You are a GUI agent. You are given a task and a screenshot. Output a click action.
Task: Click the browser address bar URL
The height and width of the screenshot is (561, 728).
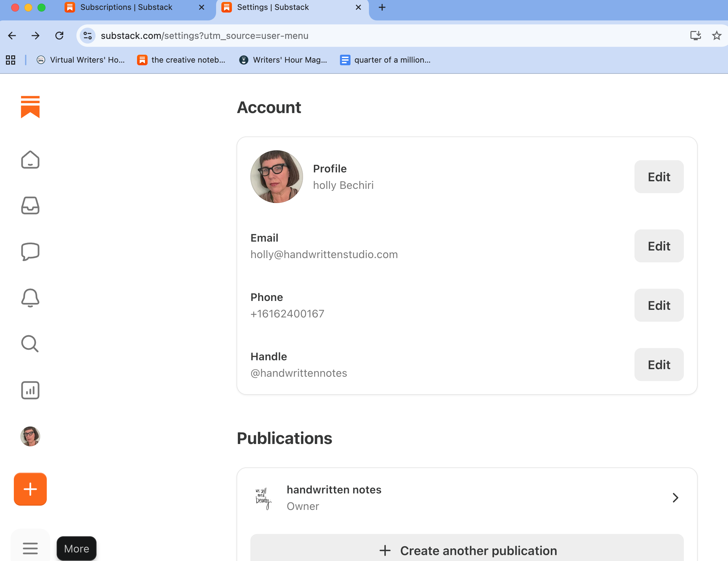(204, 36)
